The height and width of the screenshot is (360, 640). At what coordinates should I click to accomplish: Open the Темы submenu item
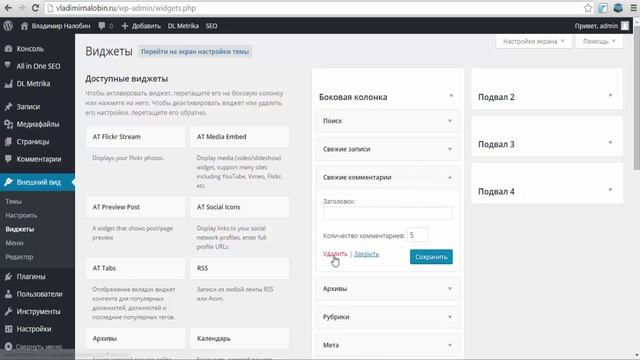point(13,202)
